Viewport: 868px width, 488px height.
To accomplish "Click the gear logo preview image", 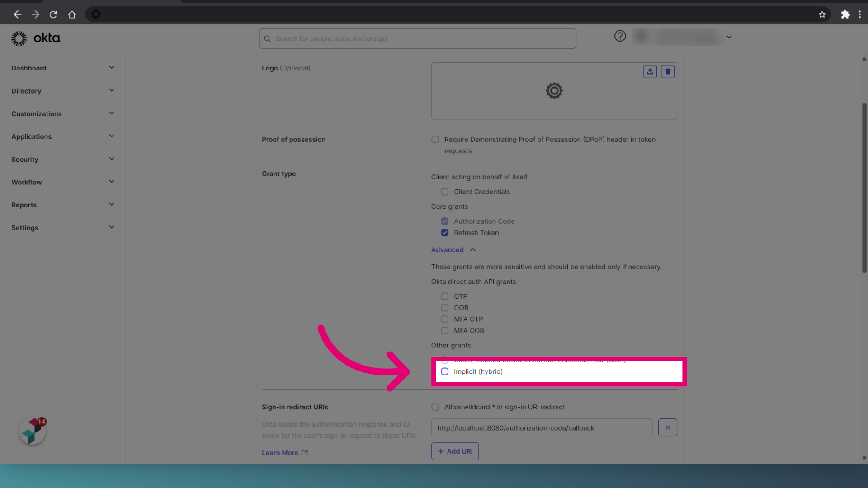I will pyautogui.click(x=554, y=91).
